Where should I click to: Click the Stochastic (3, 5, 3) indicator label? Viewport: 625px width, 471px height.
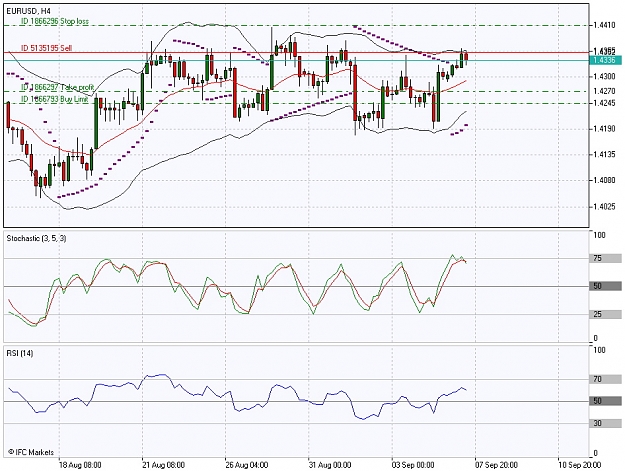37,238
